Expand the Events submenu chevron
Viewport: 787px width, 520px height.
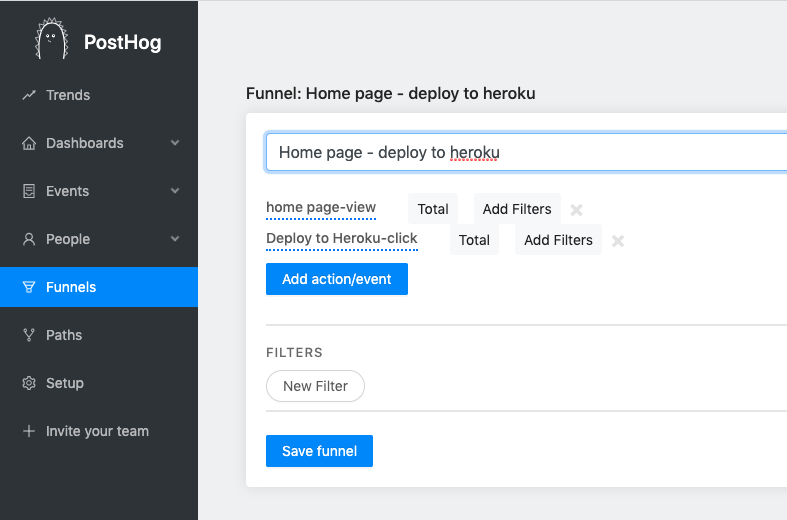[x=175, y=191]
